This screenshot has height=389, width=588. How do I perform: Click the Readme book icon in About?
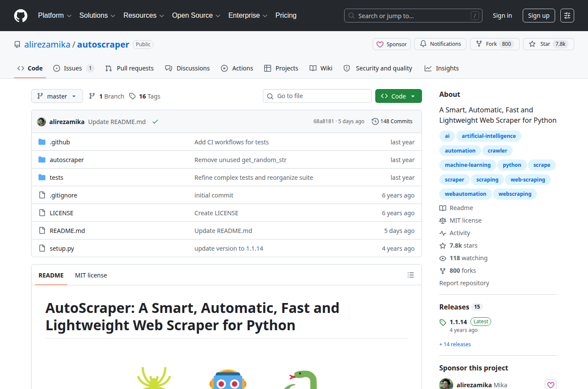tap(443, 208)
